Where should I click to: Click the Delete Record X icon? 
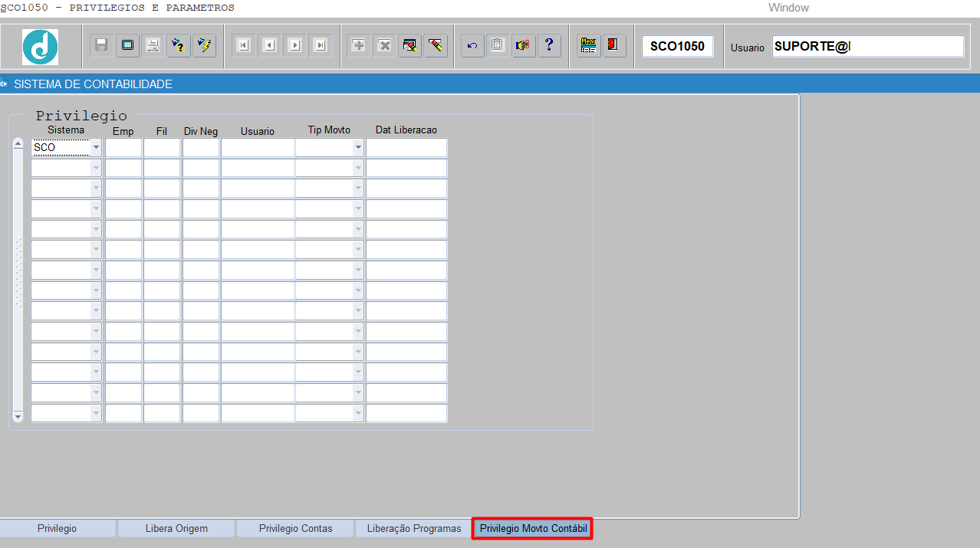[384, 45]
